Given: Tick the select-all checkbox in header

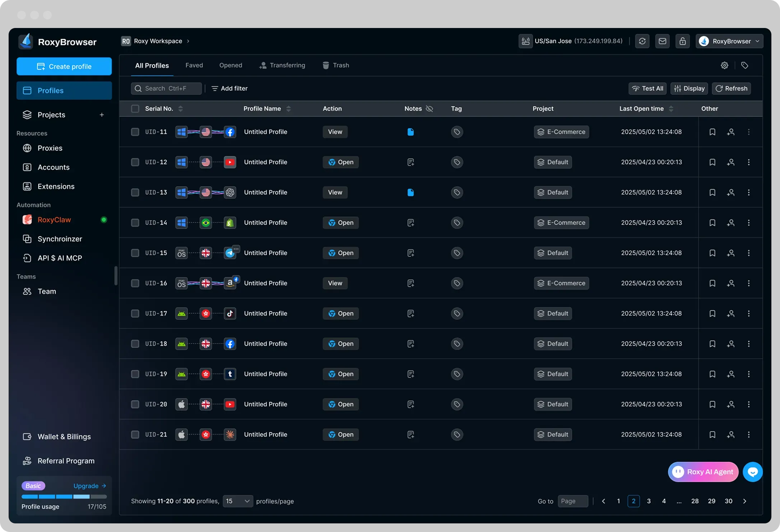Looking at the screenshot, I should [x=135, y=108].
